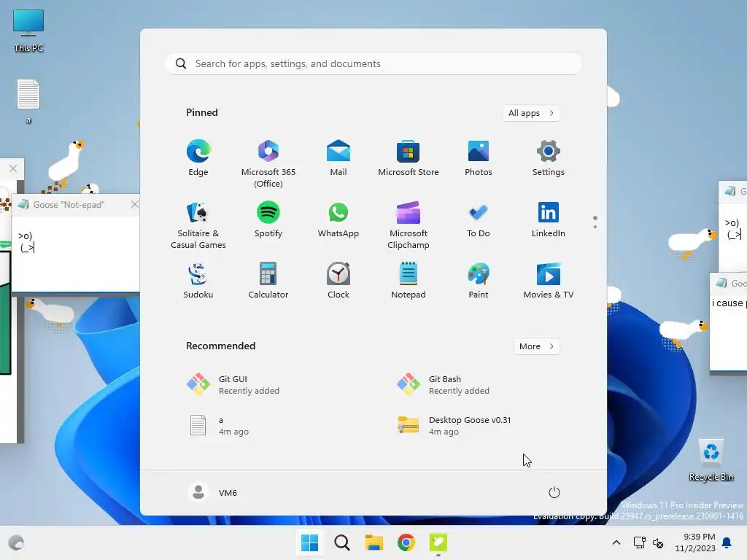Launch the Photos app

point(479,158)
